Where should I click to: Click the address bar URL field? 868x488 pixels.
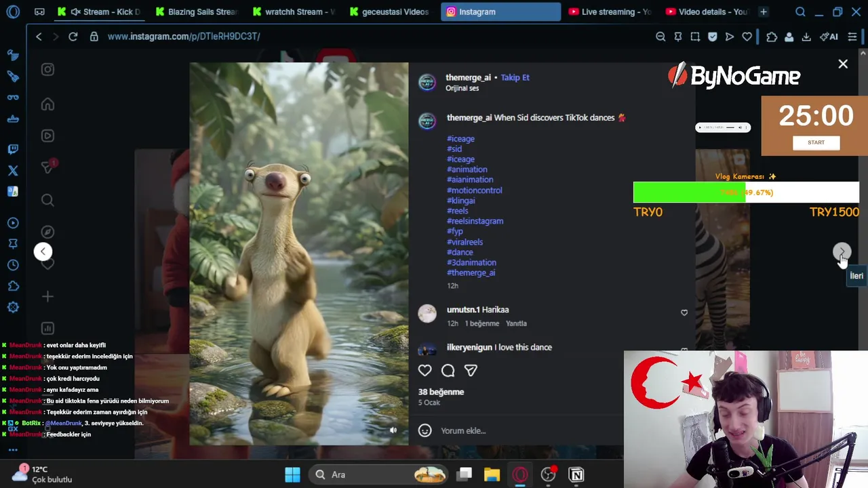point(183,37)
